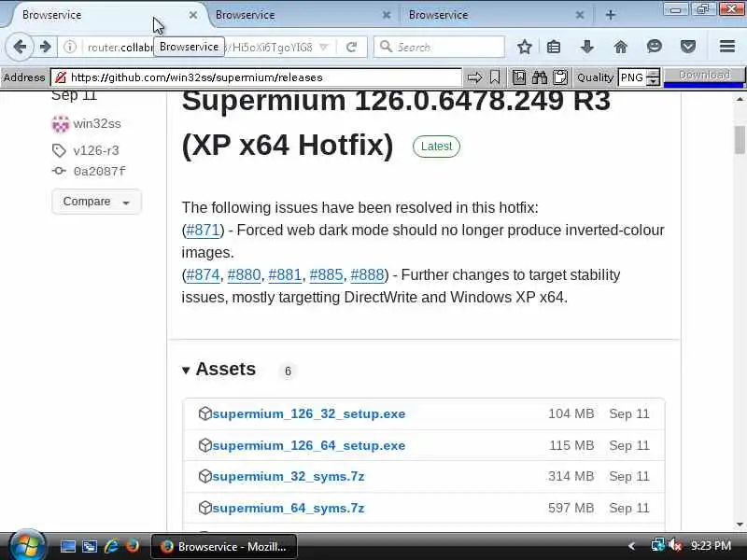The height and width of the screenshot is (560, 747).
Task: Open commit 0a2087f link
Action: [x=100, y=172]
